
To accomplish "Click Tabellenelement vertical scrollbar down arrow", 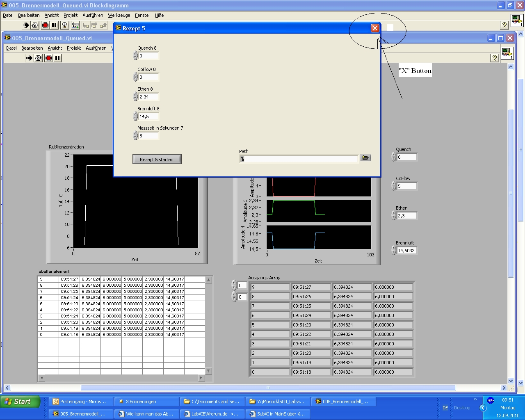I will (209, 371).
